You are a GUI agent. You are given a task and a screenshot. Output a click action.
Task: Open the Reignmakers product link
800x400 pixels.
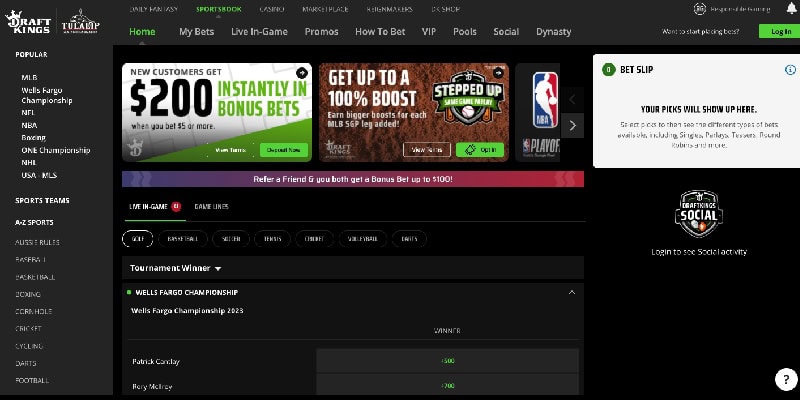(389, 9)
